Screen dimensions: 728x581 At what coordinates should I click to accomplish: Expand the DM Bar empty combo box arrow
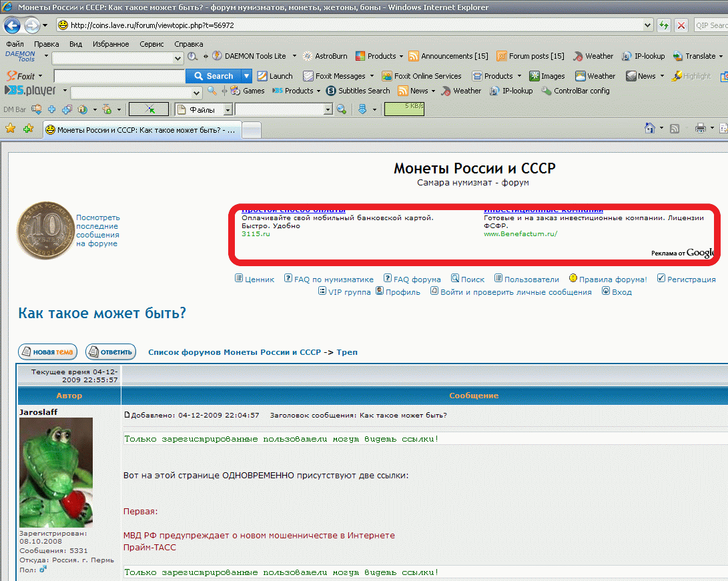[328, 110]
